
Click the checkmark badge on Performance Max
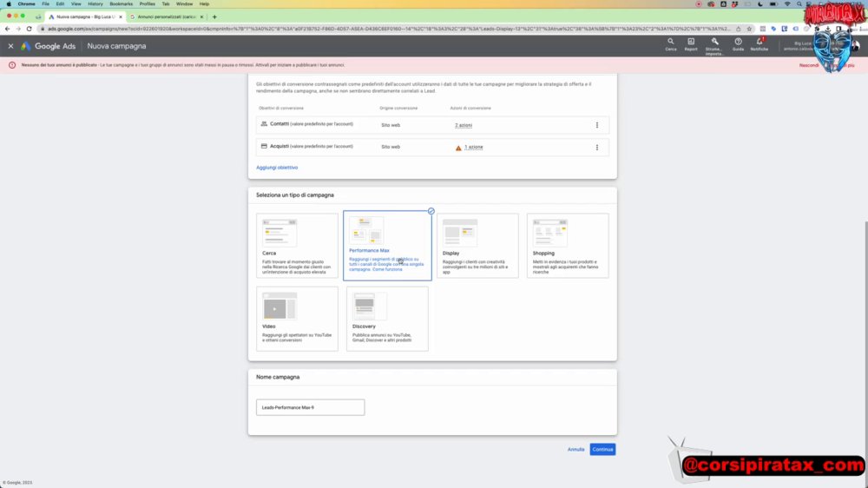pos(431,211)
